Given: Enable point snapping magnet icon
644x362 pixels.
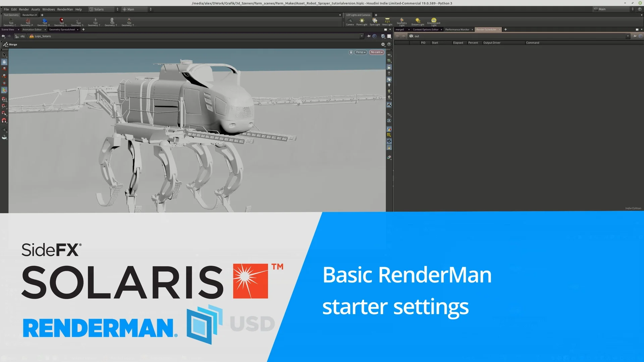Looking at the screenshot, I should [4, 113].
